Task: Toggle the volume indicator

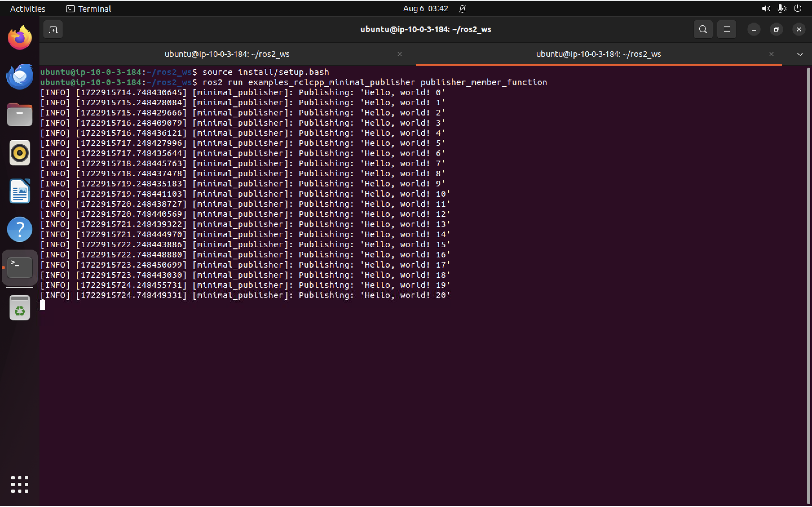Action: 766,8
